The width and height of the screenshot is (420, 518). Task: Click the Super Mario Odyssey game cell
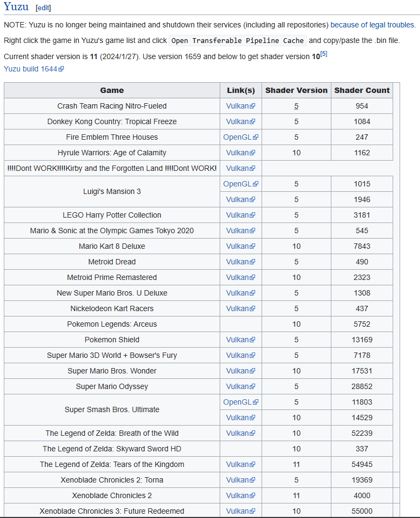112,386
